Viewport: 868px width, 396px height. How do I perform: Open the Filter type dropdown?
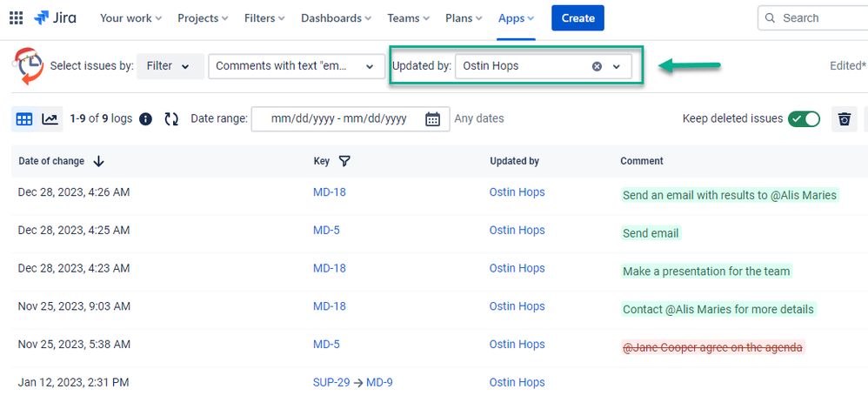(170, 66)
